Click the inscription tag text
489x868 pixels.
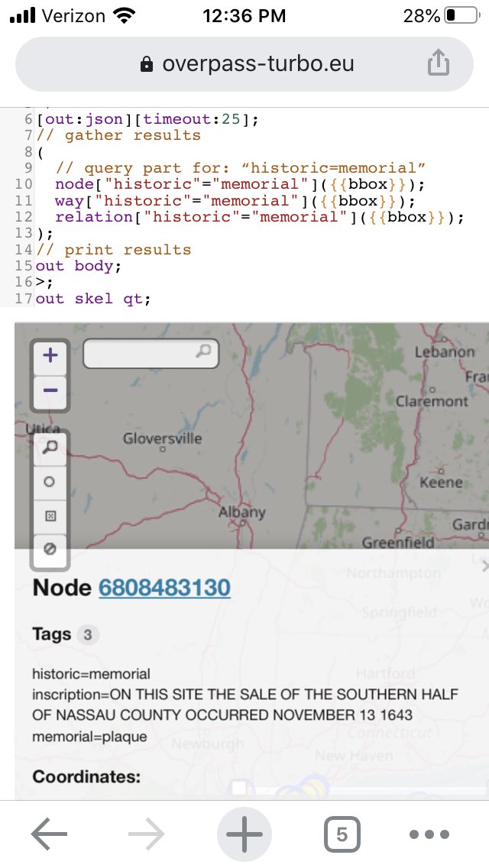pos(244,704)
